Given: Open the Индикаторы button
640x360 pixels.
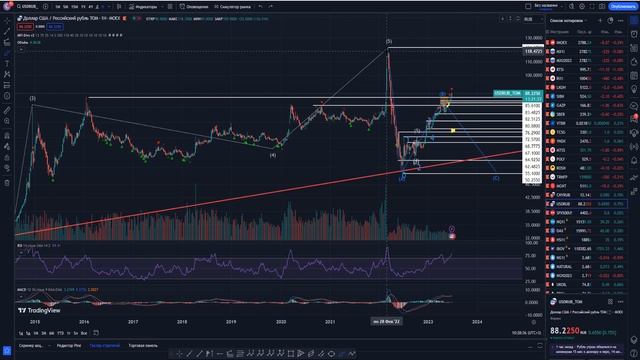Looking at the screenshot, I should (x=143, y=7).
